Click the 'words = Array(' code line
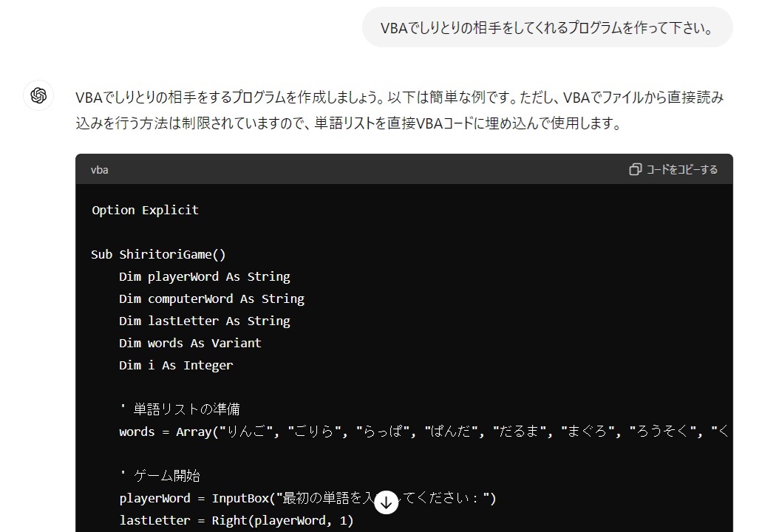The image size is (759, 532). click(x=423, y=432)
